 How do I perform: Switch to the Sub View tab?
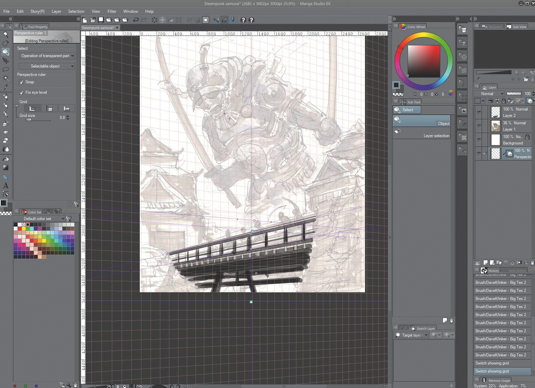click(x=517, y=26)
